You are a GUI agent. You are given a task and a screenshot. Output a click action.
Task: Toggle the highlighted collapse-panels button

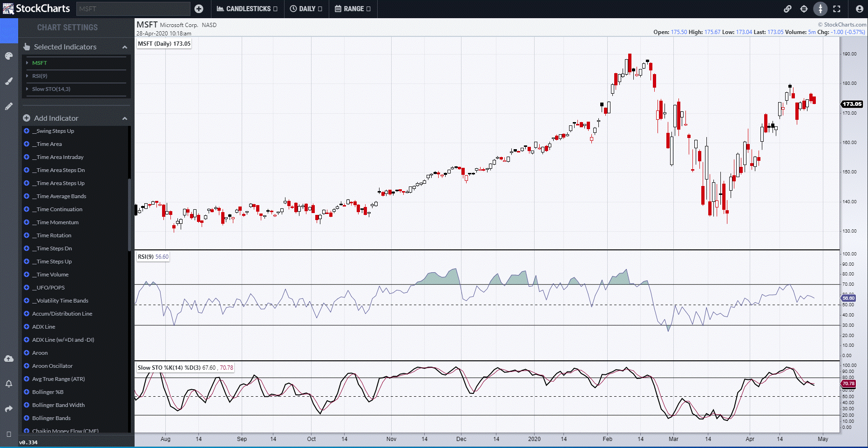[820, 9]
